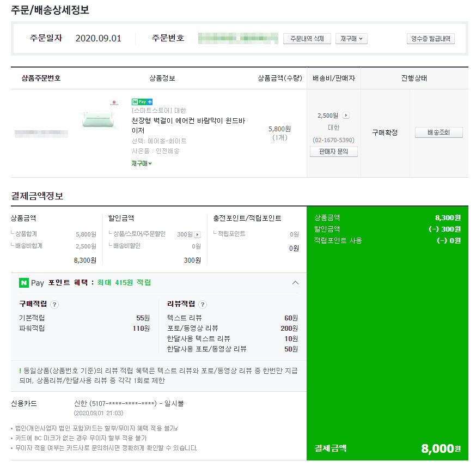The height and width of the screenshot is (467, 476).
Task: Collapse the Pay 포인트 혜택 section chevron
Action: pyautogui.click(x=295, y=283)
